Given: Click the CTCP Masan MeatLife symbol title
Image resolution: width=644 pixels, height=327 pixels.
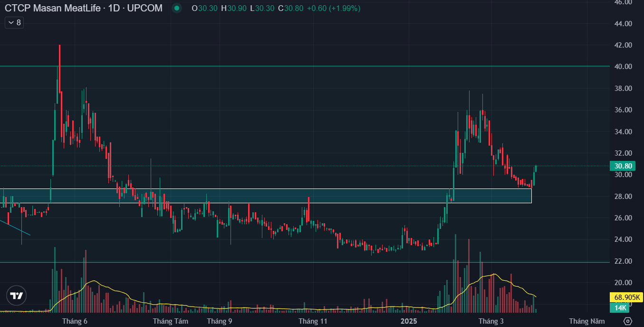Looking at the screenshot, I should pyautogui.click(x=83, y=8).
